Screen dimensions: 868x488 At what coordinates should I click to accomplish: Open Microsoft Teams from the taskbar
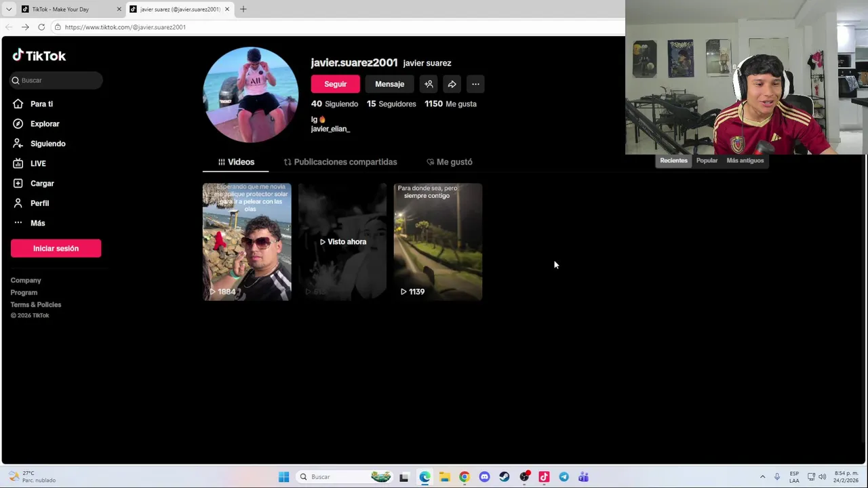[x=583, y=477]
